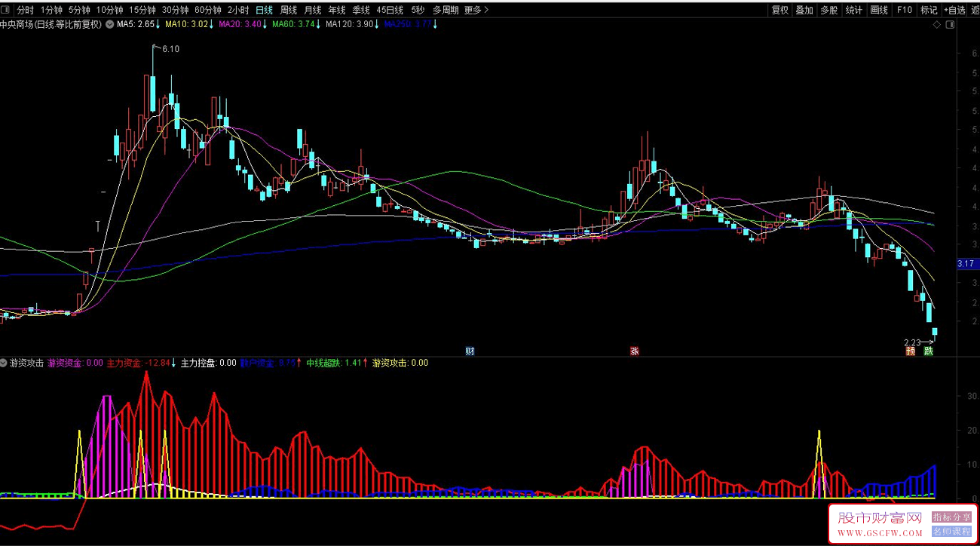Open the 10分钟 period tab
Viewport: 980px width, 546px height.
coord(109,10)
